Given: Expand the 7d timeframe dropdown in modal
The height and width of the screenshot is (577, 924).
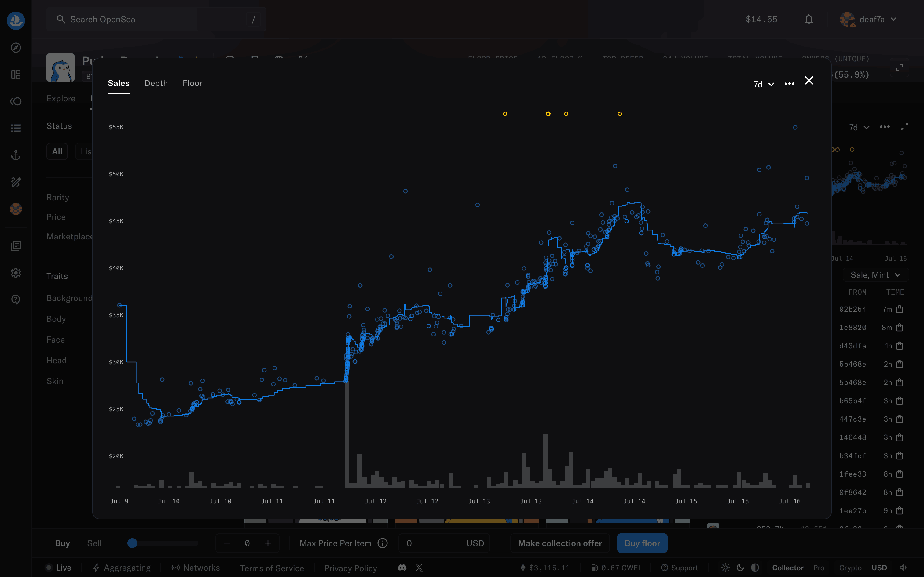Looking at the screenshot, I should pos(764,84).
